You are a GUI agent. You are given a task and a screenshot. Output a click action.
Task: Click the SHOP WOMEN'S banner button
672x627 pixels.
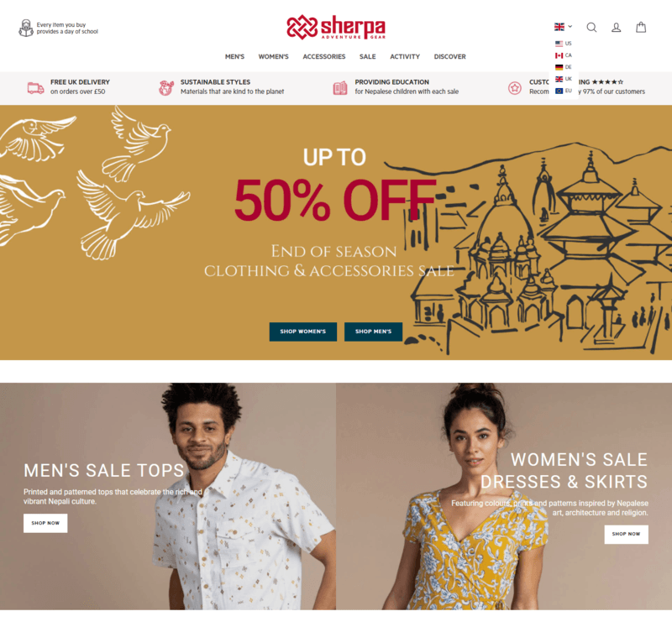[x=303, y=332]
